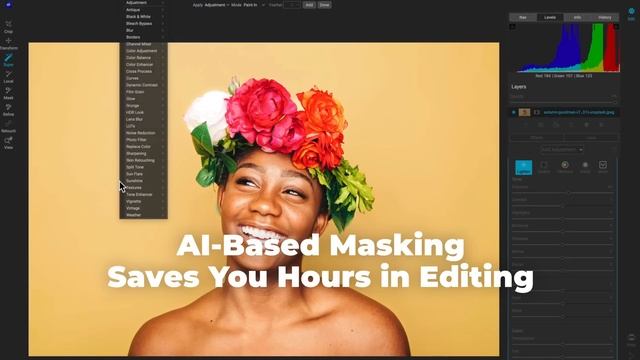Viewport: 640px width, 360px height.
Task: Open the Mode Paint In dropdown
Action: tap(254, 5)
